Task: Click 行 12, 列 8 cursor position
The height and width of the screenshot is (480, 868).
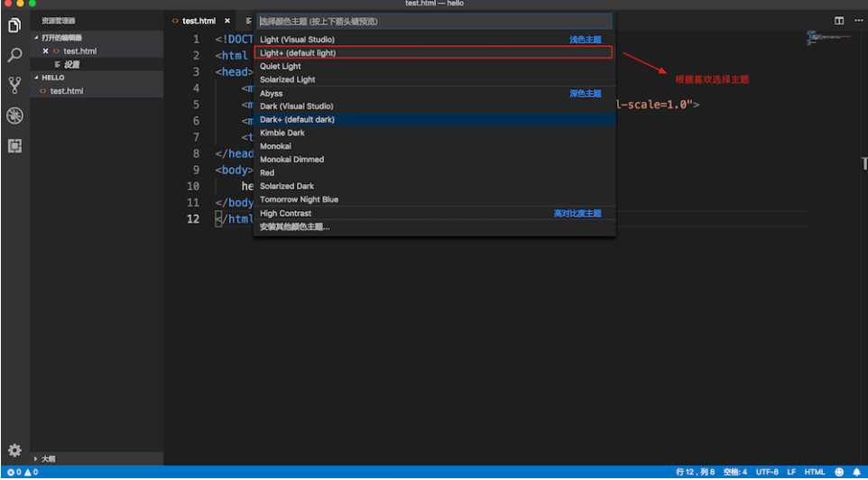Action: 696,472
